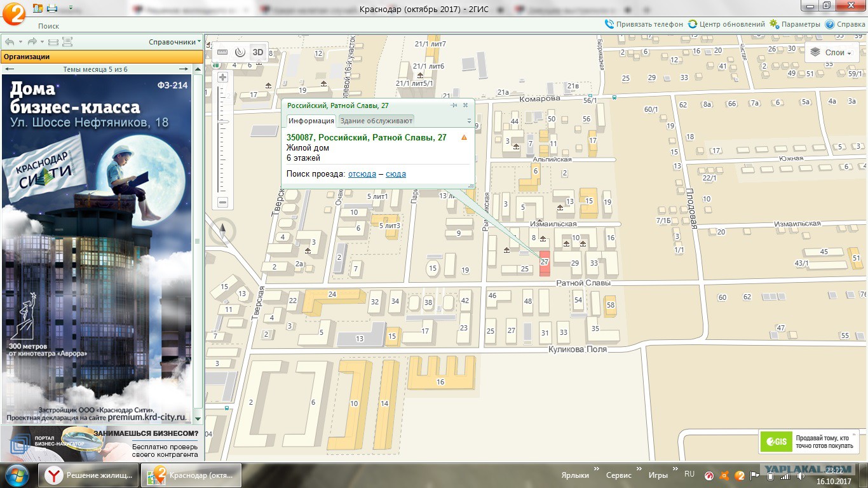The height and width of the screenshot is (488, 868).
Task: Open the Справочники dropdown
Action: [175, 42]
